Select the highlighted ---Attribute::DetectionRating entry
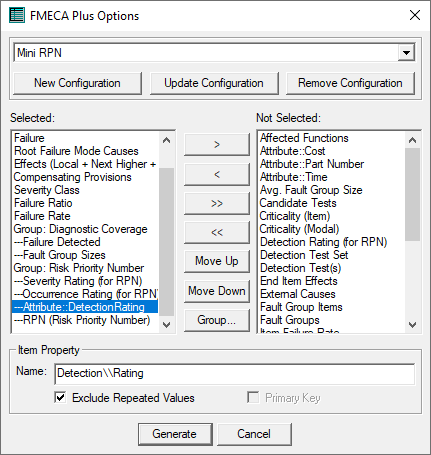This screenshot has height=455, width=431. tap(85, 307)
